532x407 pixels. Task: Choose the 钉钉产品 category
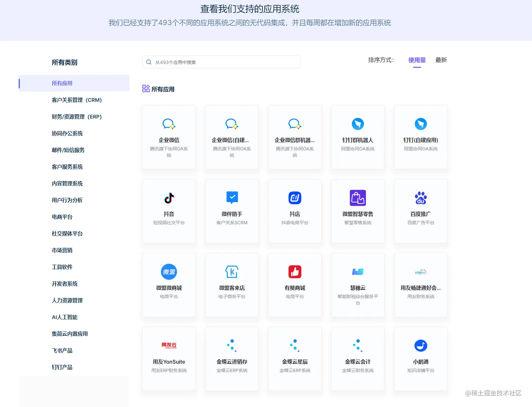[62, 367]
